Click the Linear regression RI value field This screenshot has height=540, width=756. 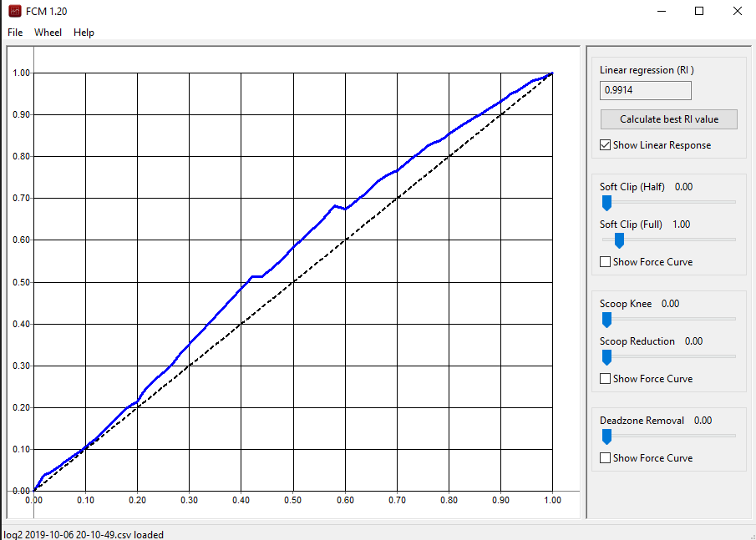tap(645, 91)
